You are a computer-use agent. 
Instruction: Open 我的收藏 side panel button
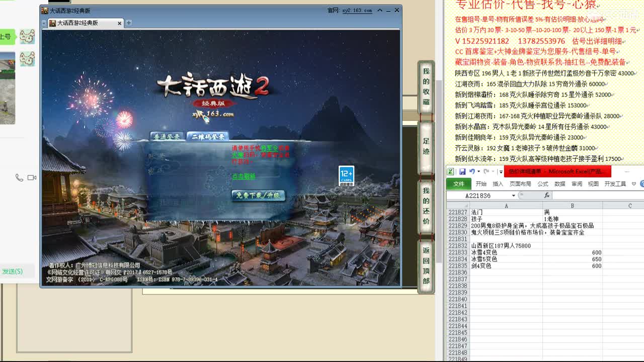pos(426,87)
